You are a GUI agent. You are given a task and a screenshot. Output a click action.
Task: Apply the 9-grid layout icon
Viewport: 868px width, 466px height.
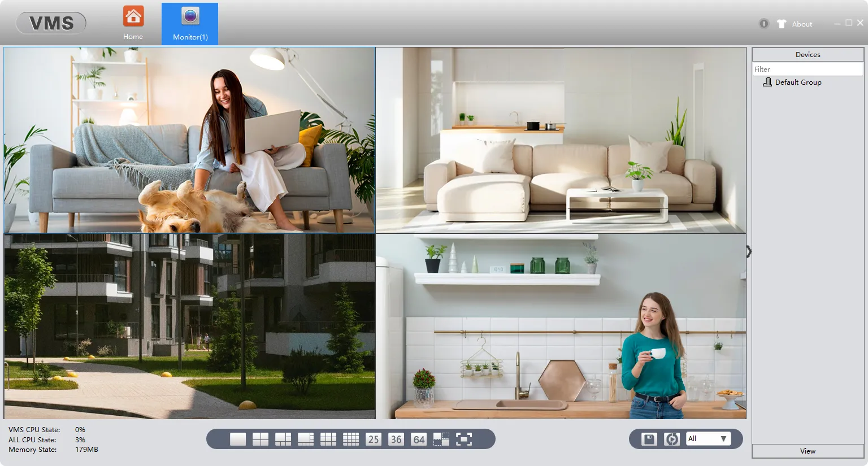click(x=328, y=438)
